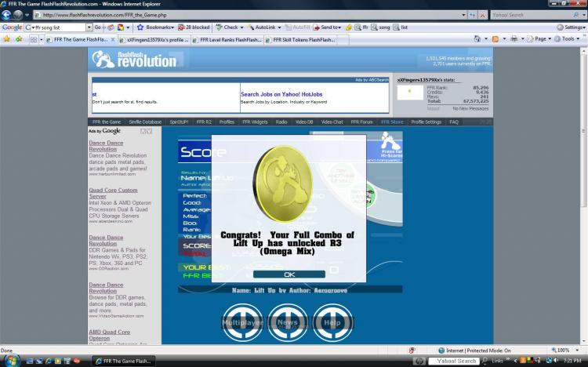This screenshot has height=367, width=588.
Task: Click the Home icon in the command bar
Action: click(477, 39)
